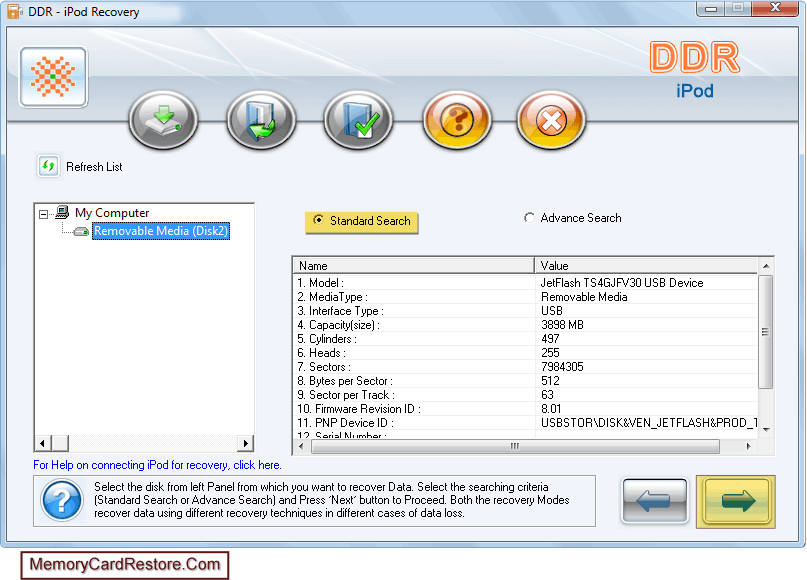Select the '4. Capacity(size) :' row
This screenshot has height=580, width=807.
point(525,325)
